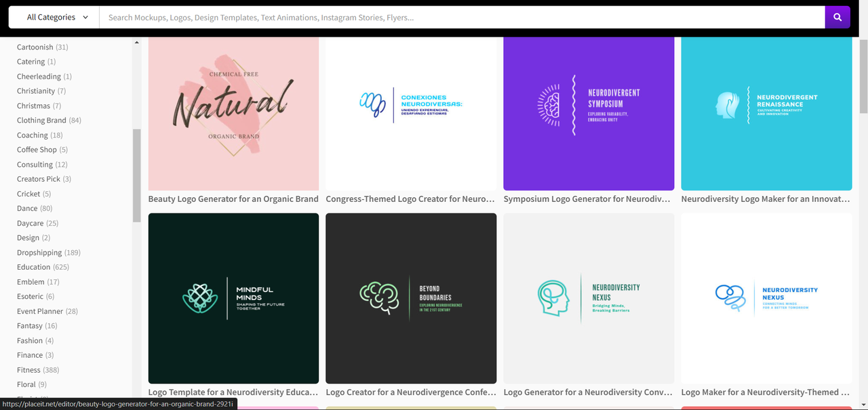Select the Coaching category
Screen dimensions: 868x410
coord(40,135)
